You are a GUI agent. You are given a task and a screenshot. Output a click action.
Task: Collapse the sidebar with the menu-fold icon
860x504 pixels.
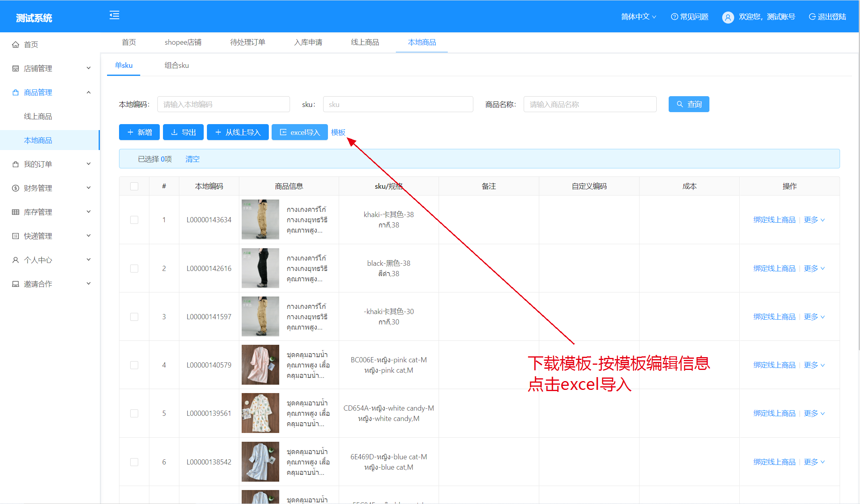click(114, 15)
